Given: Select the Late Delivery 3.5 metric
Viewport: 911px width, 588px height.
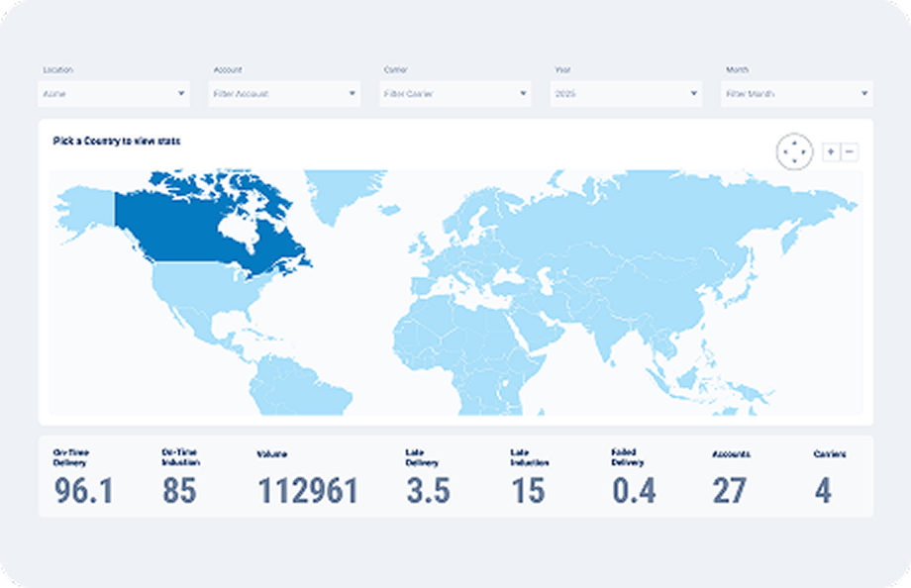Looking at the screenshot, I should [x=428, y=490].
